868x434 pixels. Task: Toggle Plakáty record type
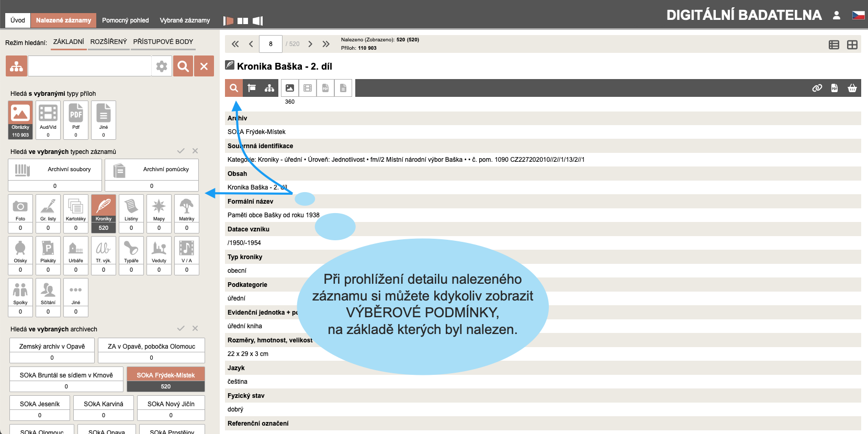coord(48,255)
